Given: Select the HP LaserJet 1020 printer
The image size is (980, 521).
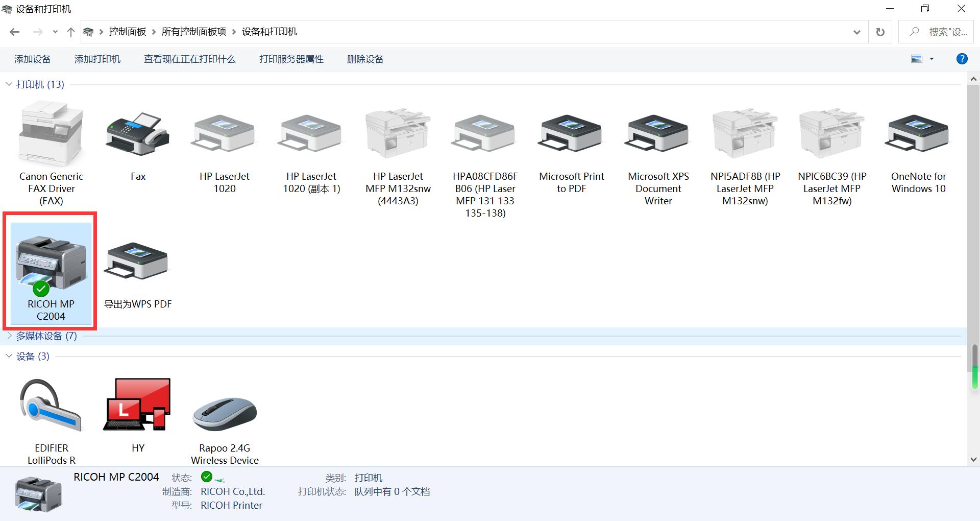Looking at the screenshot, I should click(224, 134).
